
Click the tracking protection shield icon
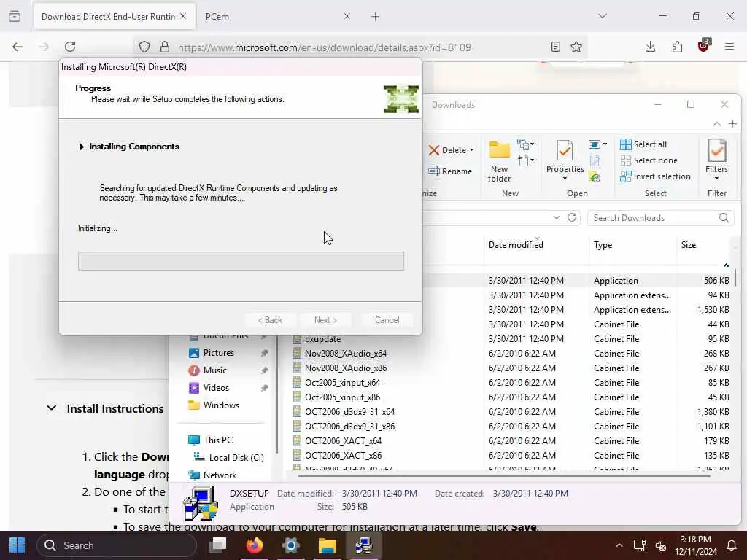[144, 47]
